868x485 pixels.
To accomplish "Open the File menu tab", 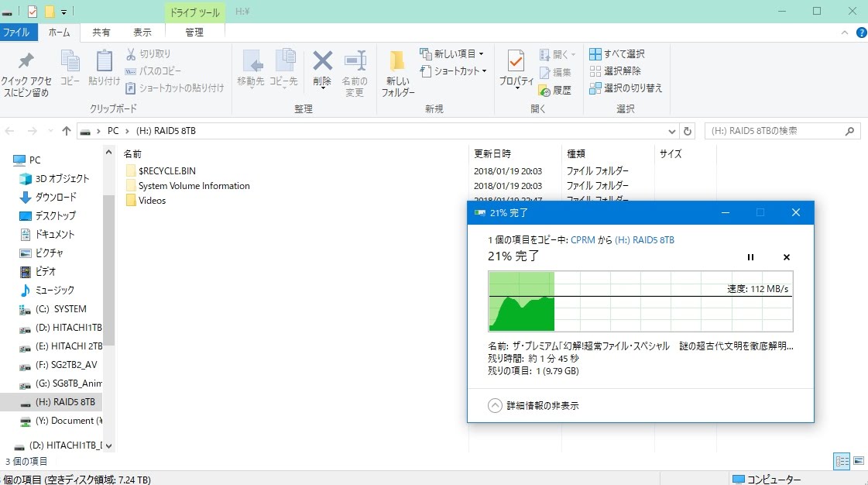I will 17,33.
